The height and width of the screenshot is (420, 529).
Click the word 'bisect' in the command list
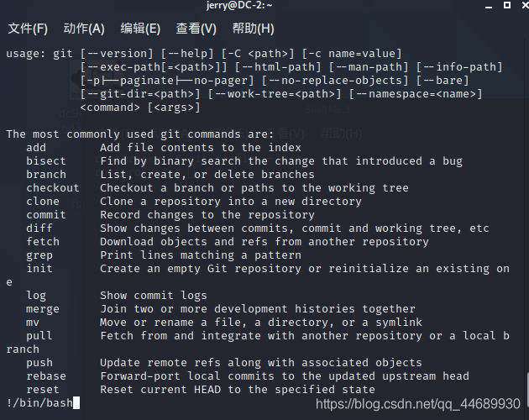(46, 161)
